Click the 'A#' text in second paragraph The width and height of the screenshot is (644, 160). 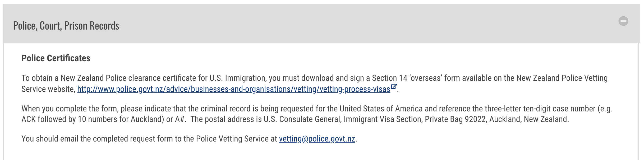[180, 119]
